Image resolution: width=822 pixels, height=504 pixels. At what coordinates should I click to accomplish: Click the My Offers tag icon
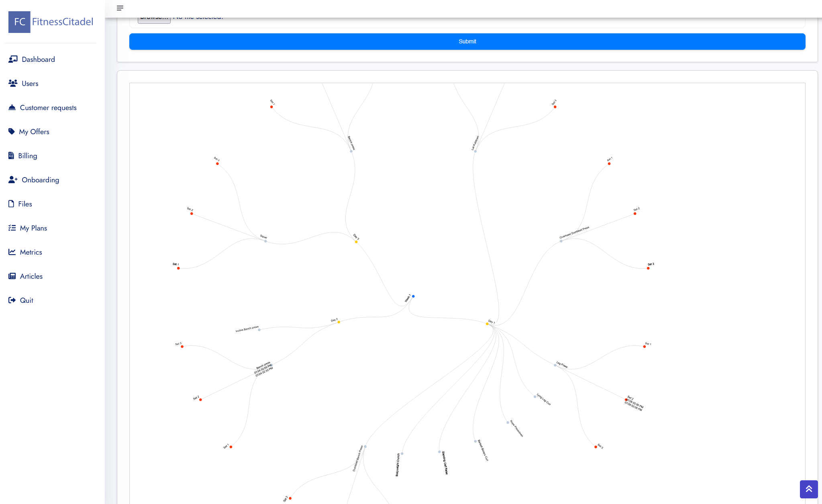[12, 132]
